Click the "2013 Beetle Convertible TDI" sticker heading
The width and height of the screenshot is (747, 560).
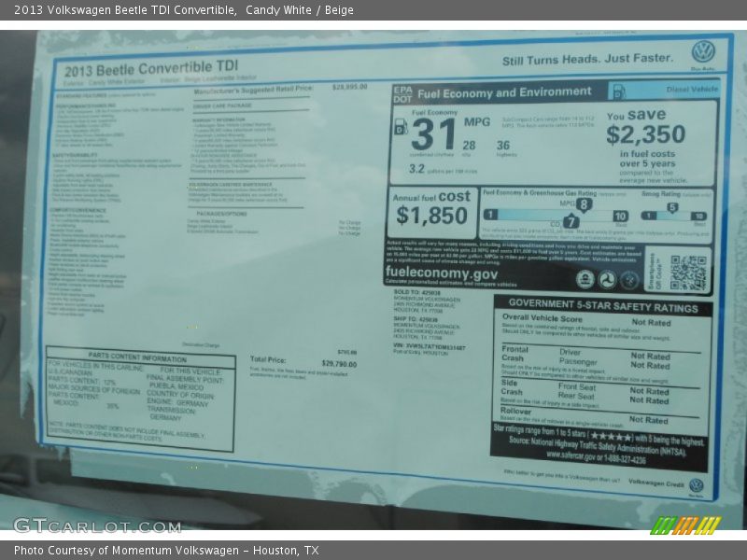pos(151,68)
